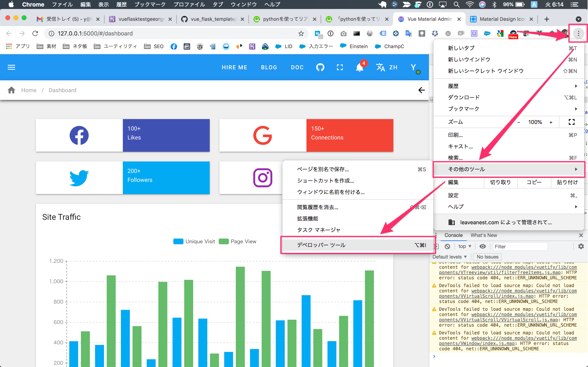
Task: Click the Home house icon in breadcrumb
Action: point(11,90)
